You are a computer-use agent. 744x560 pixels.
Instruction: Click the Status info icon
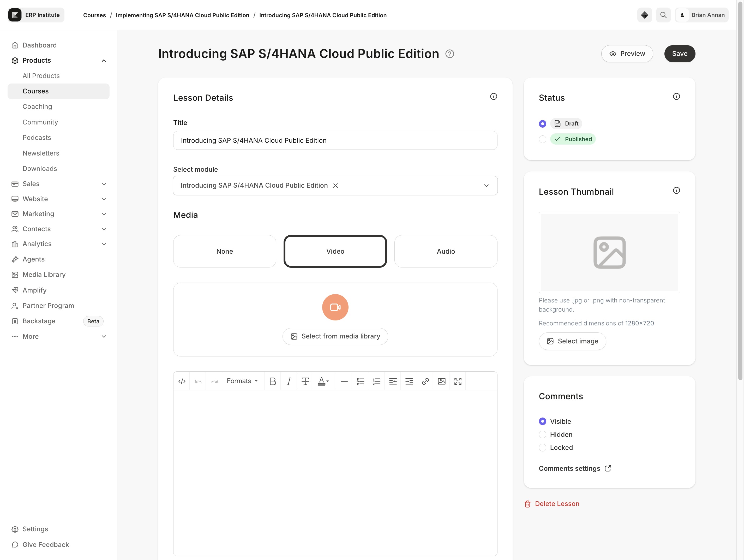point(676,97)
